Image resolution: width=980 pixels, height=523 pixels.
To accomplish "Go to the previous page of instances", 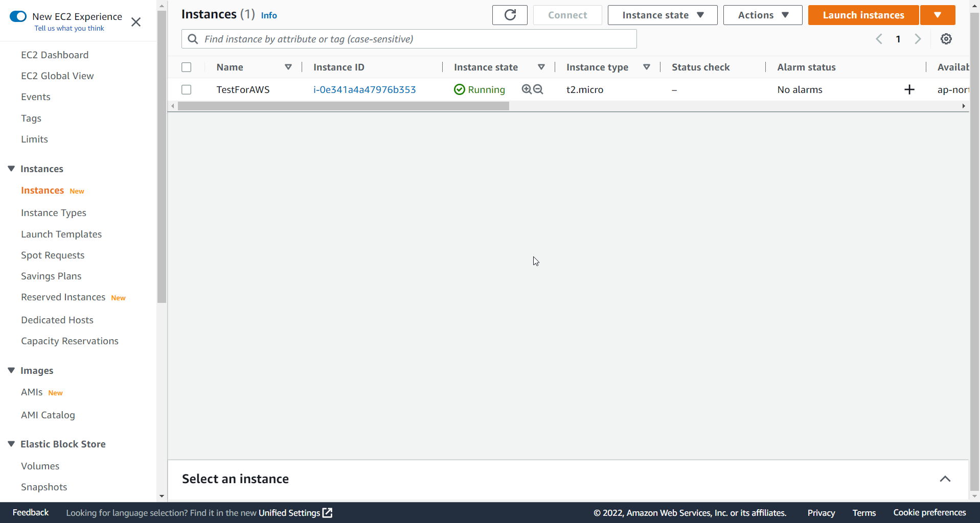I will coord(879,38).
